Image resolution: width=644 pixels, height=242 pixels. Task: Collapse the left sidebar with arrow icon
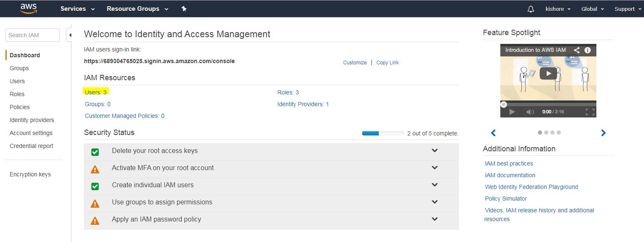point(70,35)
